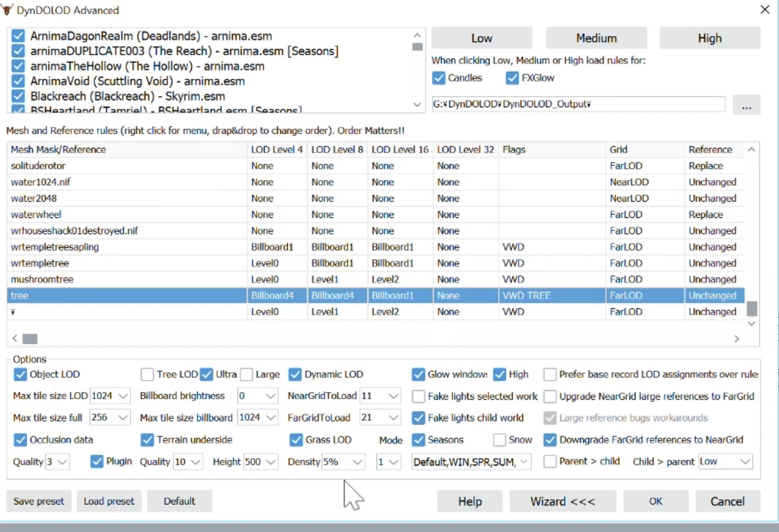Enable the Snow checkbox
Image resolution: width=779 pixels, height=532 pixels.
[x=499, y=440]
